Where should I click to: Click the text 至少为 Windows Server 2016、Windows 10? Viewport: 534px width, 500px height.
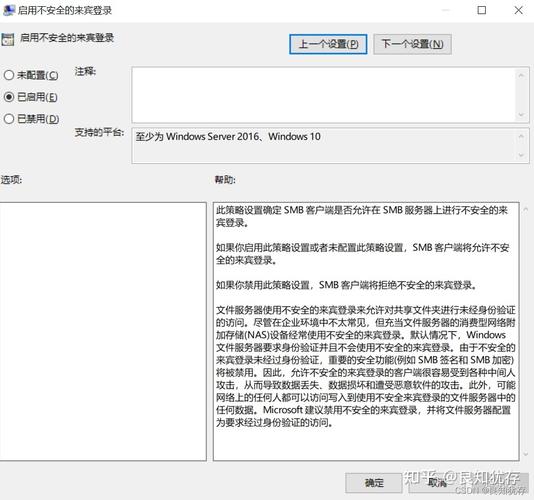pyautogui.click(x=228, y=137)
